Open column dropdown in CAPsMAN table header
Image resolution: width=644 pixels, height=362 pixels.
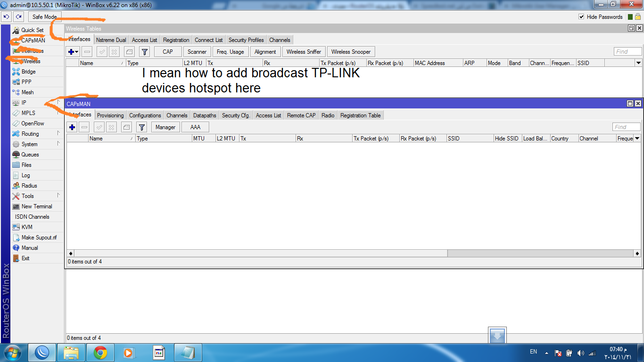pyautogui.click(x=637, y=138)
